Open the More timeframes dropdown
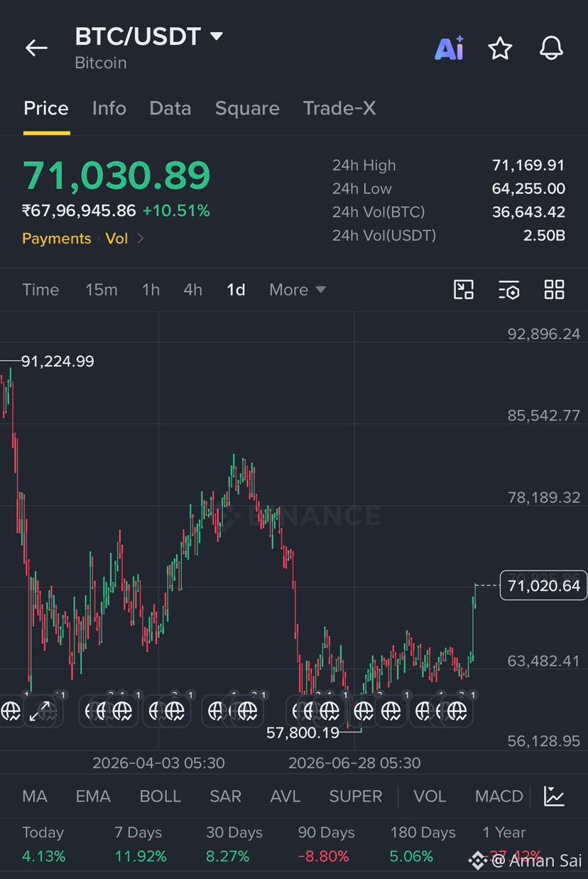Screen dimensions: 588x879 tap(298, 289)
